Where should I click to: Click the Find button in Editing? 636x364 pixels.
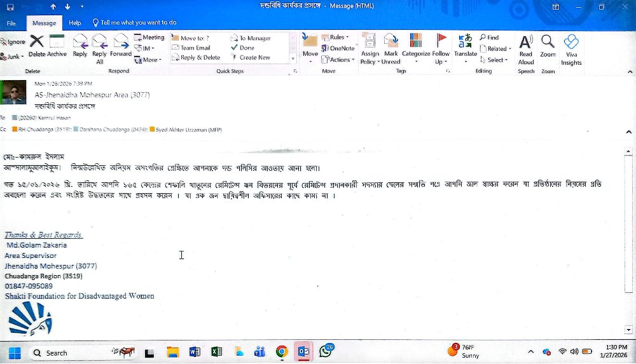click(x=489, y=37)
